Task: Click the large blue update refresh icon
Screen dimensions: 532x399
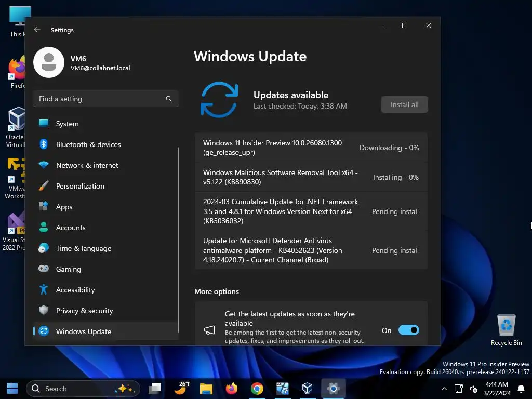Action: [x=219, y=99]
